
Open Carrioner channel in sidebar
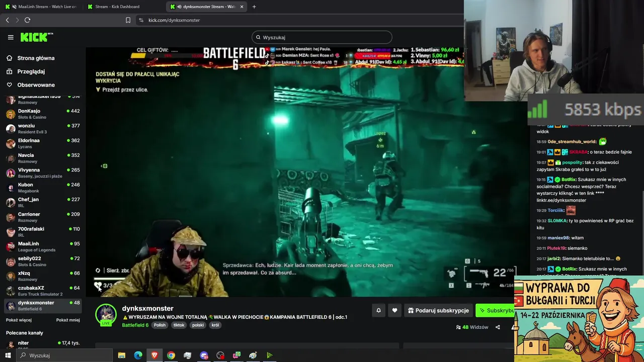tap(43, 217)
